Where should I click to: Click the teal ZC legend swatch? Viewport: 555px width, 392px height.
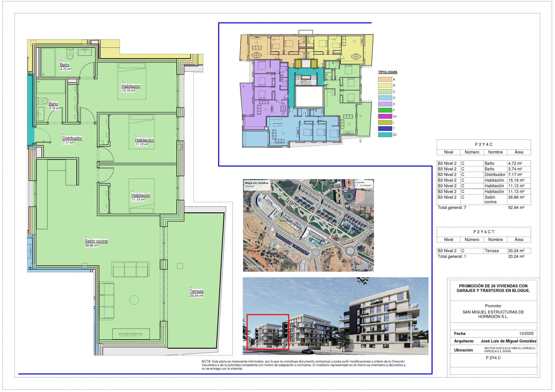385,135
